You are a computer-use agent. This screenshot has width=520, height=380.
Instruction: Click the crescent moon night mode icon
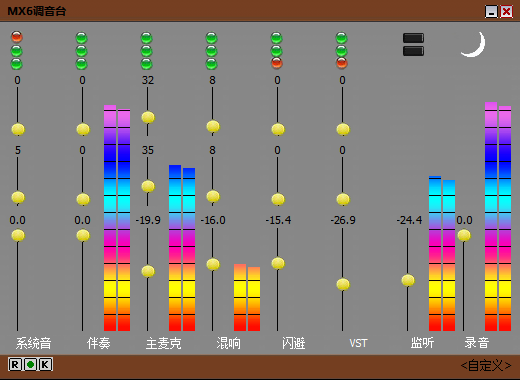[473, 44]
